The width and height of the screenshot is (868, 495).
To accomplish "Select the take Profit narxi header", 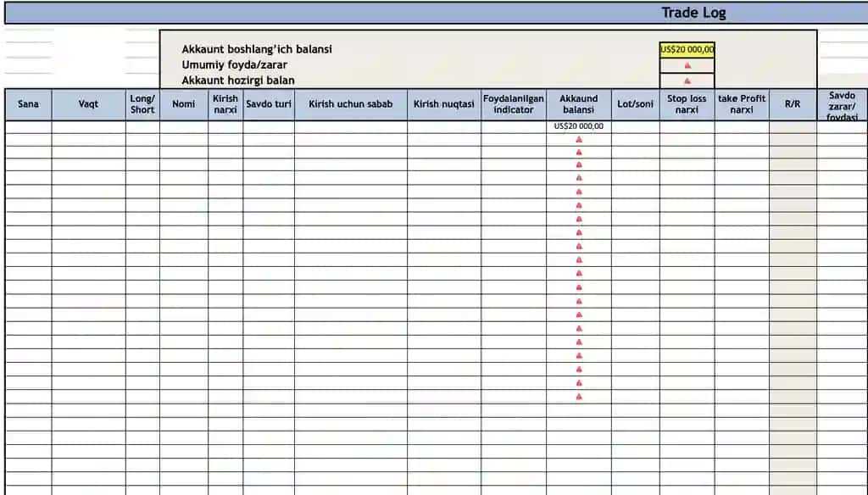I will 742,104.
